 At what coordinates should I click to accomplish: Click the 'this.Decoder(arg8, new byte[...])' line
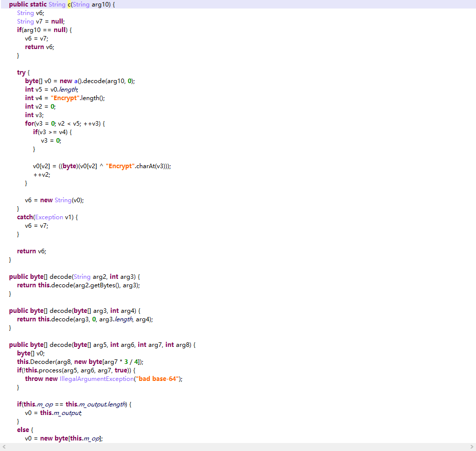pos(80,361)
